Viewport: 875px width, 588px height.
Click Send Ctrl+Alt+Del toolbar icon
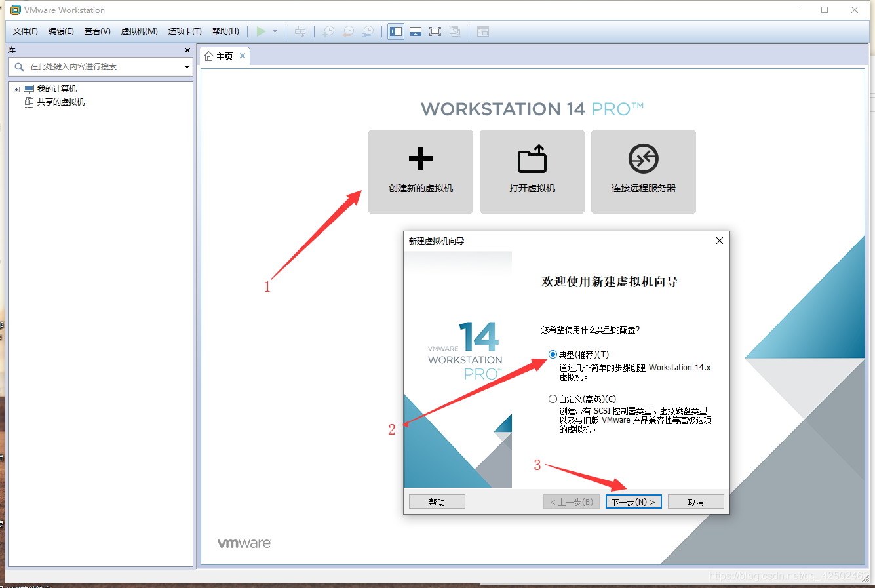pyautogui.click(x=300, y=31)
